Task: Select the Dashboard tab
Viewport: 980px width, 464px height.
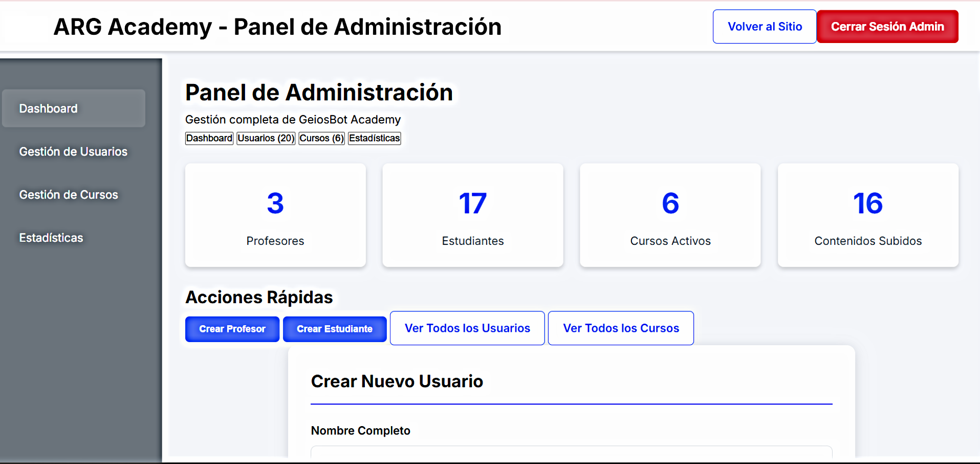Action: pos(209,138)
